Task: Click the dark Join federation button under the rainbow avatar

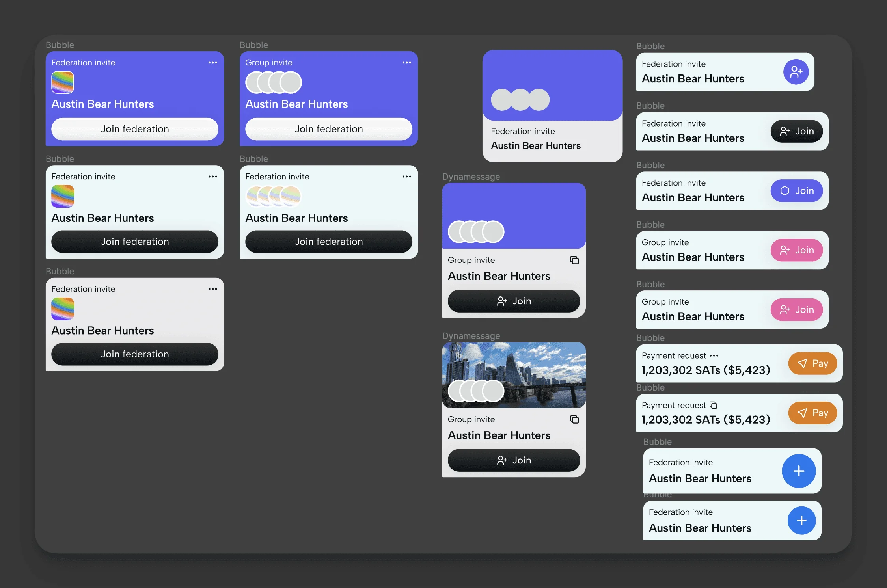Action: click(135, 242)
